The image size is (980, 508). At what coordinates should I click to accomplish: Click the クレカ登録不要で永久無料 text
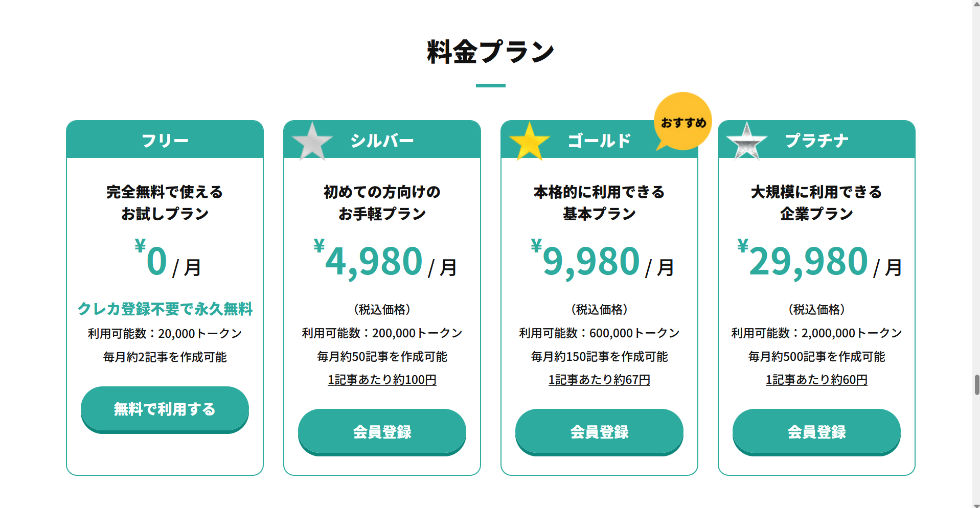coord(165,309)
